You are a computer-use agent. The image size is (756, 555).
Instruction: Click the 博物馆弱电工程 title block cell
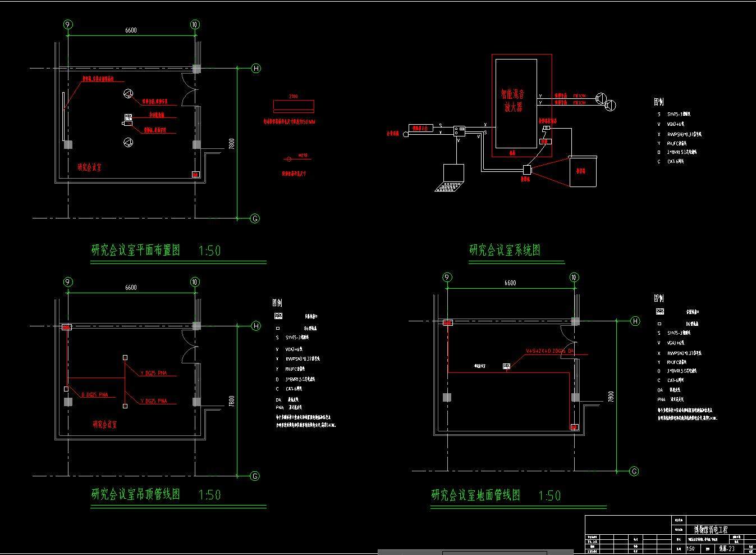click(710, 530)
